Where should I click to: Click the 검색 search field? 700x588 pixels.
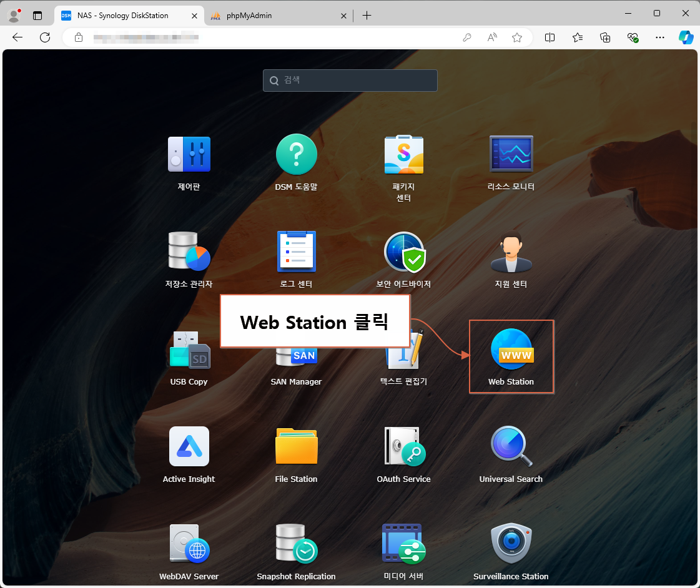[x=350, y=81]
